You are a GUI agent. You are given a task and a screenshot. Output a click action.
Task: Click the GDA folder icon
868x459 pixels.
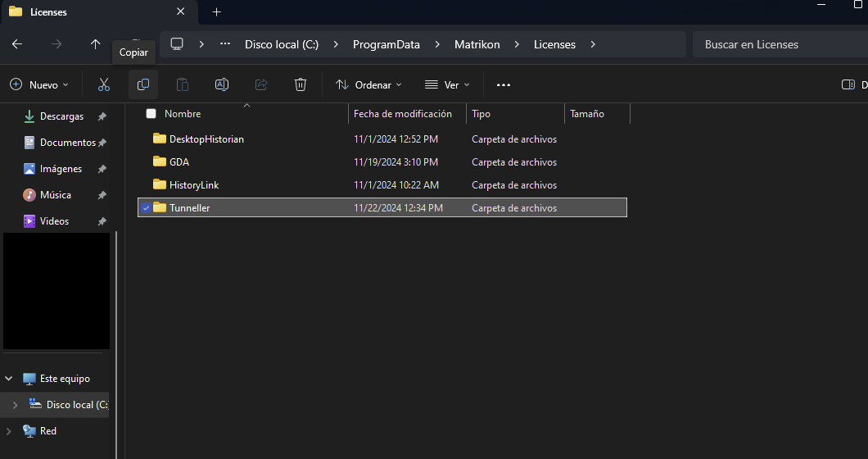click(160, 161)
